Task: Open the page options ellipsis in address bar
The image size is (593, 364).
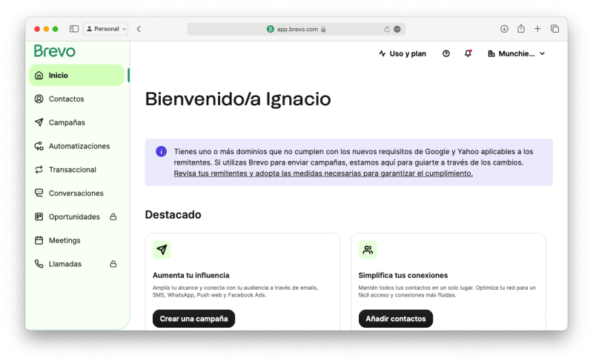Action: 397,29
